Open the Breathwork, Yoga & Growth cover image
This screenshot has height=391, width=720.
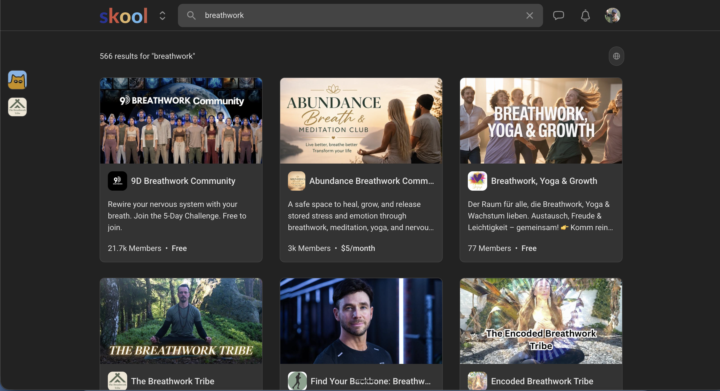pyautogui.click(x=541, y=121)
